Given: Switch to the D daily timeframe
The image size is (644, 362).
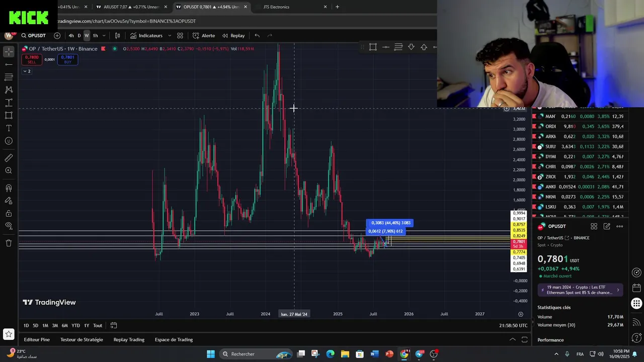Looking at the screenshot, I should (x=79, y=36).
